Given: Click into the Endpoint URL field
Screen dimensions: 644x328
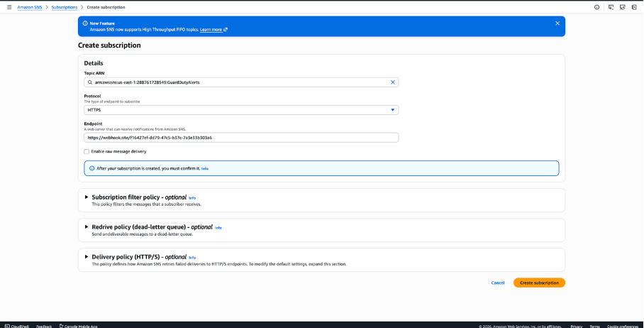Looking at the screenshot, I should coord(241,138).
